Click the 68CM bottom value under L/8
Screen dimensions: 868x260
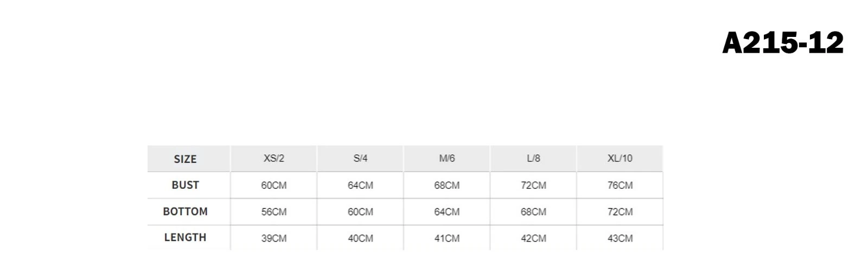tap(533, 212)
